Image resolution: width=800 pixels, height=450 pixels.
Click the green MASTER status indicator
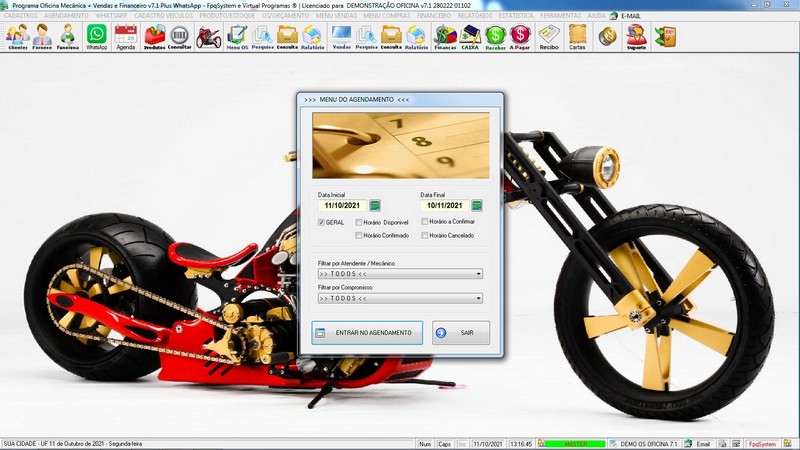[576, 444]
